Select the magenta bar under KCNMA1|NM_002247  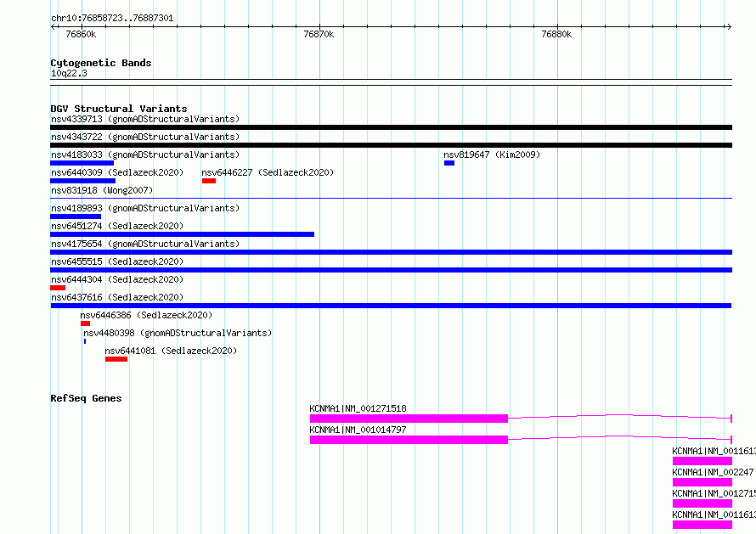(702, 482)
